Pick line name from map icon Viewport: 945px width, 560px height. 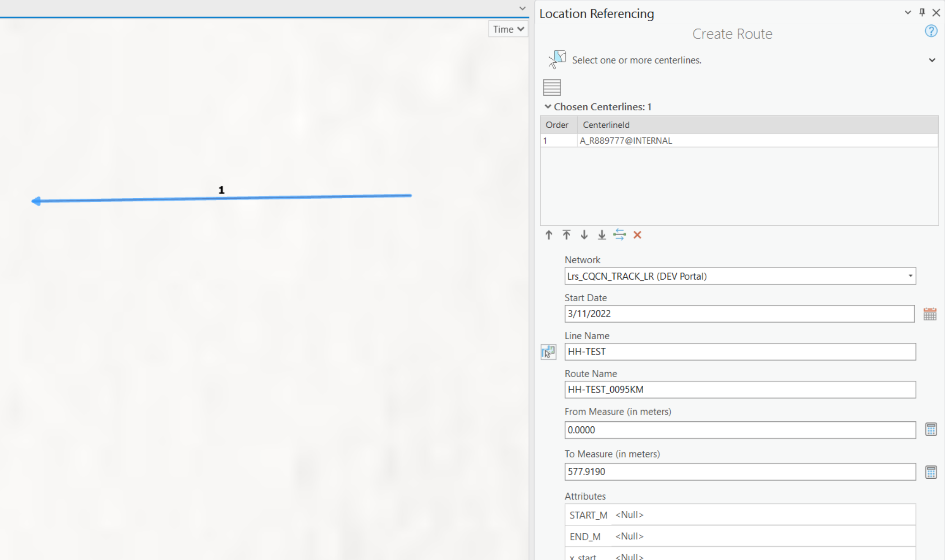pyautogui.click(x=548, y=352)
